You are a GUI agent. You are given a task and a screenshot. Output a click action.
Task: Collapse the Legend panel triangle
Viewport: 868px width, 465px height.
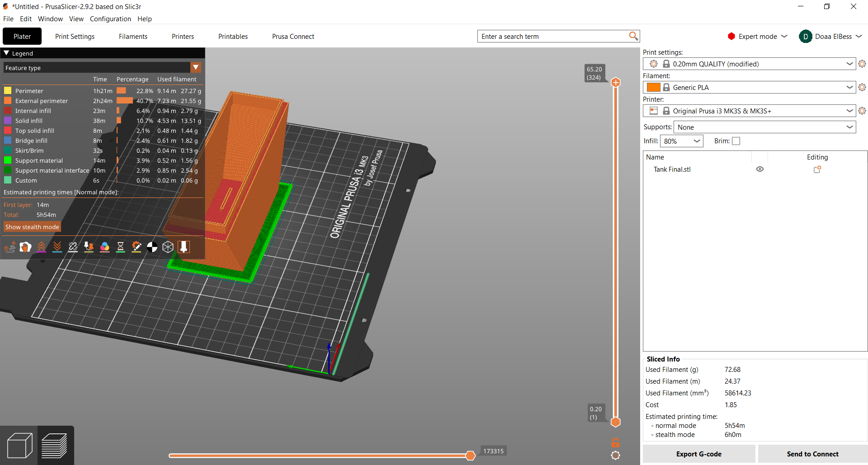[7, 53]
